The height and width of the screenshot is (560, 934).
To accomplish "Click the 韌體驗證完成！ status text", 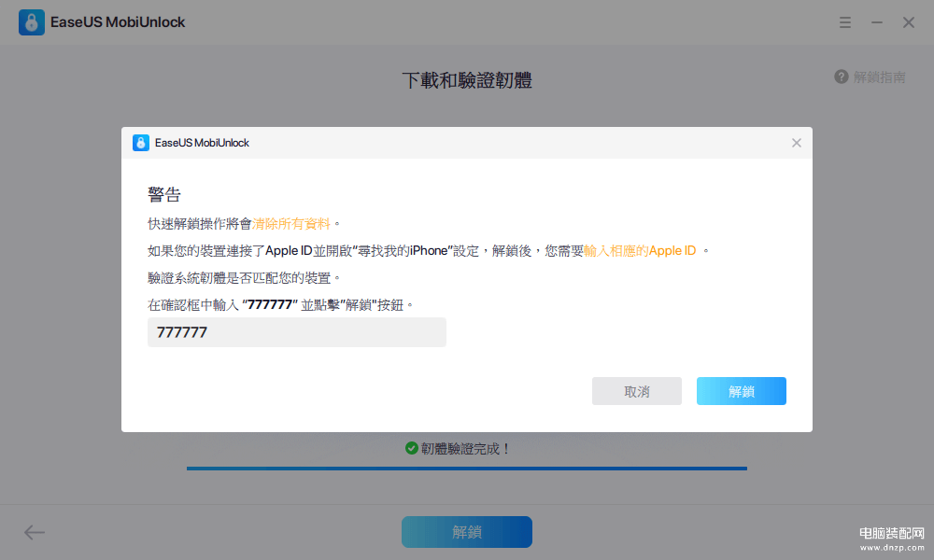I will [466, 449].
